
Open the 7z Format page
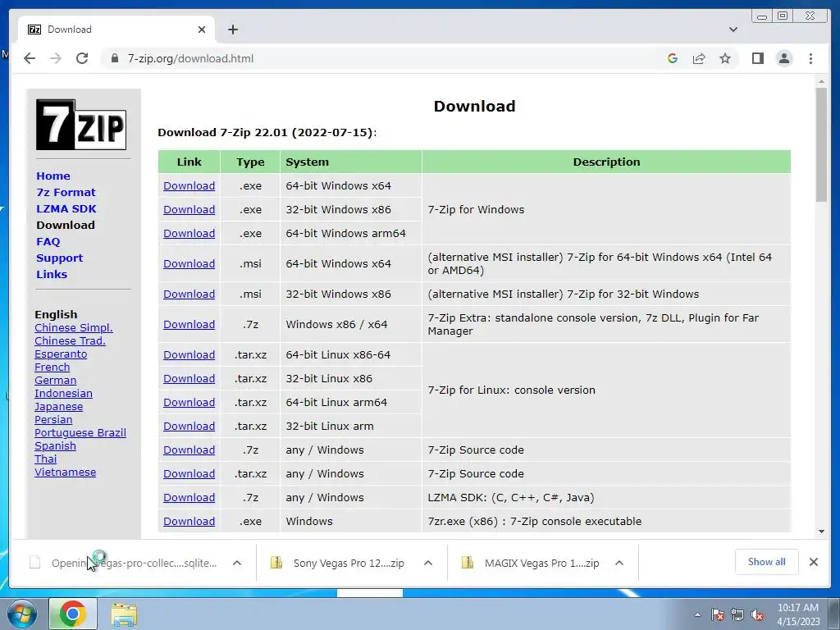click(66, 192)
